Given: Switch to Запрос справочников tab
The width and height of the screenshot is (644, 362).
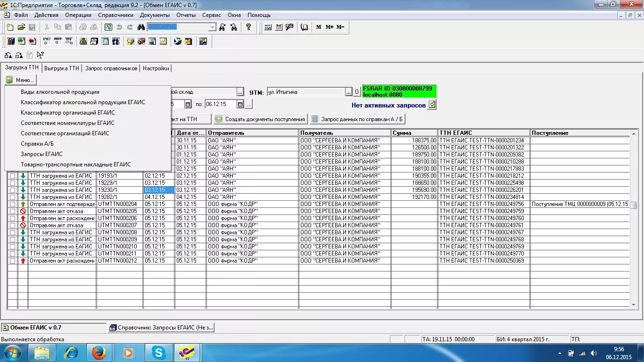Looking at the screenshot, I should tap(111, 68).
